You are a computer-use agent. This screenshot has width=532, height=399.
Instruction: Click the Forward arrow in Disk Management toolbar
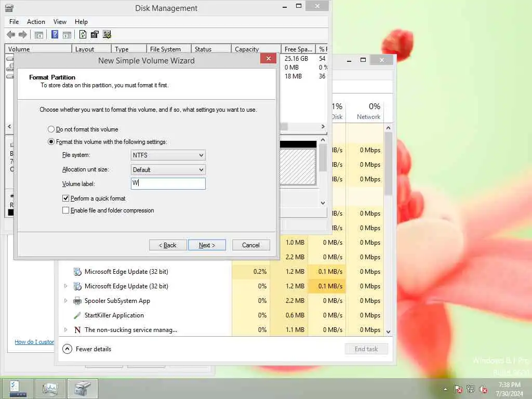point(23,34)
